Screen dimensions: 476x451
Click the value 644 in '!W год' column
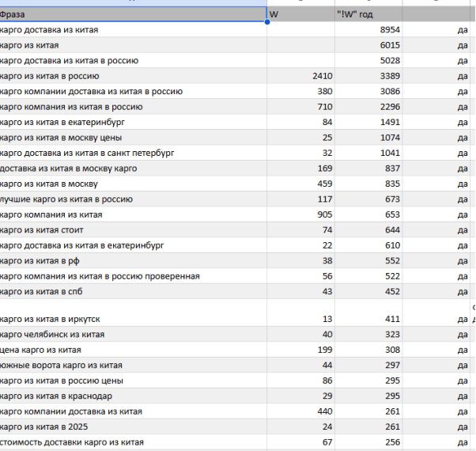click(392, 230)
